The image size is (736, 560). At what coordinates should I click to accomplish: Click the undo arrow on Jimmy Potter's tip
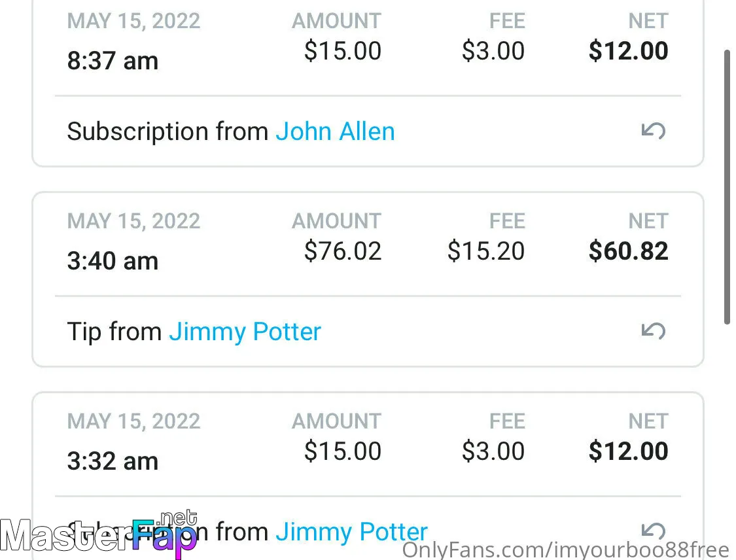coord(654,331)
